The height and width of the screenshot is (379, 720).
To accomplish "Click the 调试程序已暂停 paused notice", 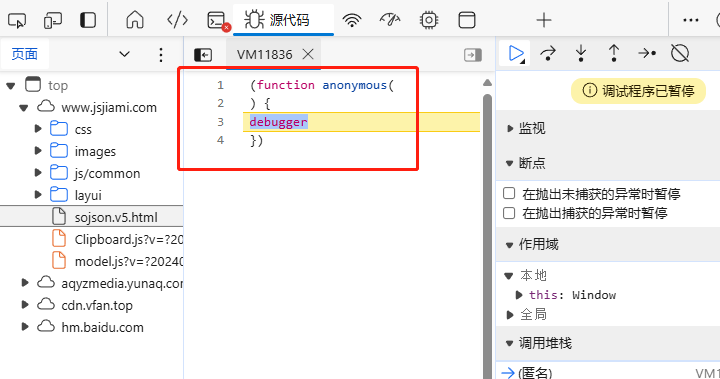I will pyautogui.click(x=638, y=91).
